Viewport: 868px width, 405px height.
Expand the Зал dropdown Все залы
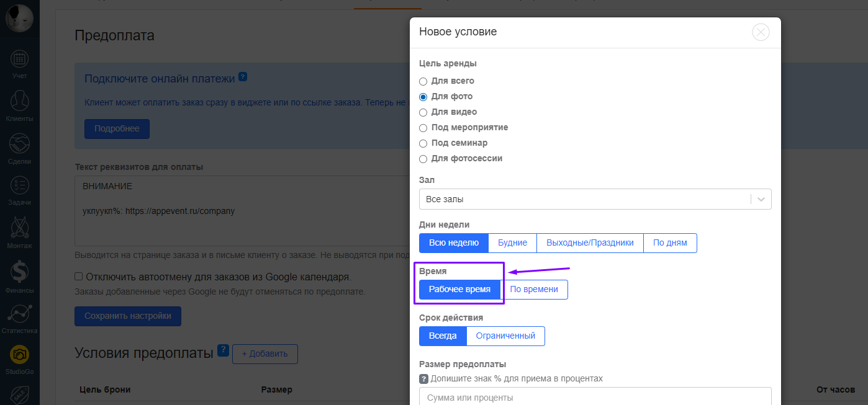595,199
